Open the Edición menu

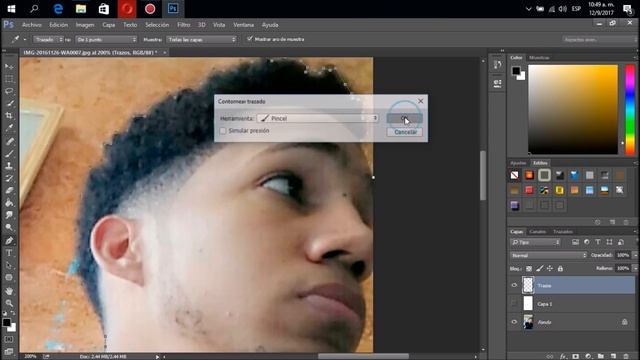pyautogui.click(x=58, y=25)
